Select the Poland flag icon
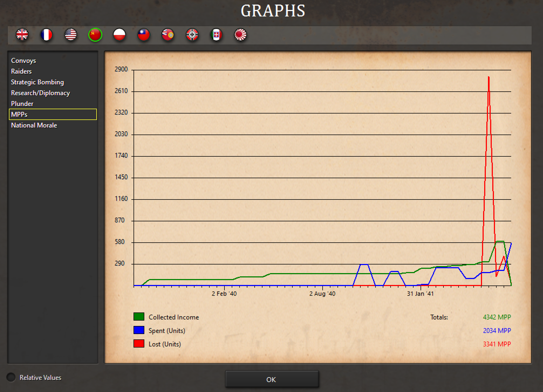This screenshot has width=543, height=392. click(x=119, y=35)
